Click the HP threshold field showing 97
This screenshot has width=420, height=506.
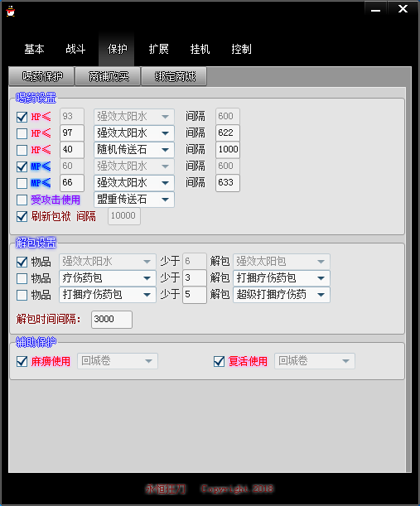click(72, 133)
